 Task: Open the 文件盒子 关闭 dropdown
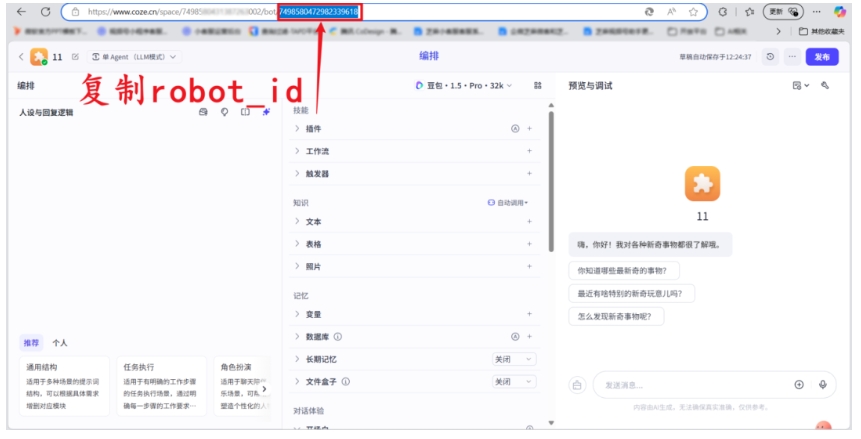click(514, 381)
